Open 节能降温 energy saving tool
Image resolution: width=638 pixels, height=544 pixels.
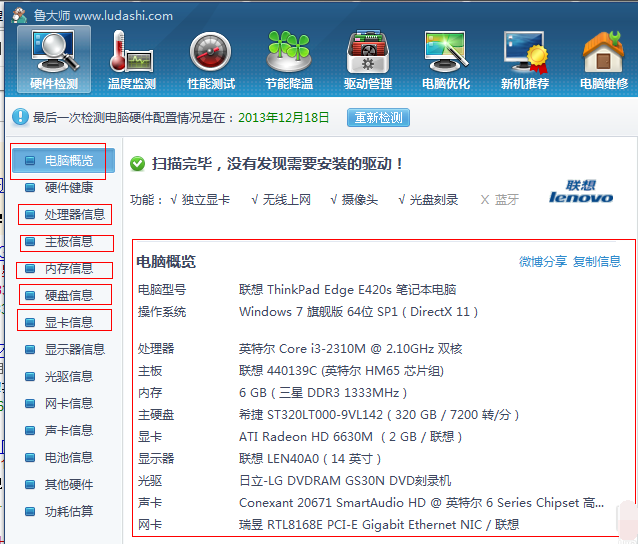tap(289, 59)
